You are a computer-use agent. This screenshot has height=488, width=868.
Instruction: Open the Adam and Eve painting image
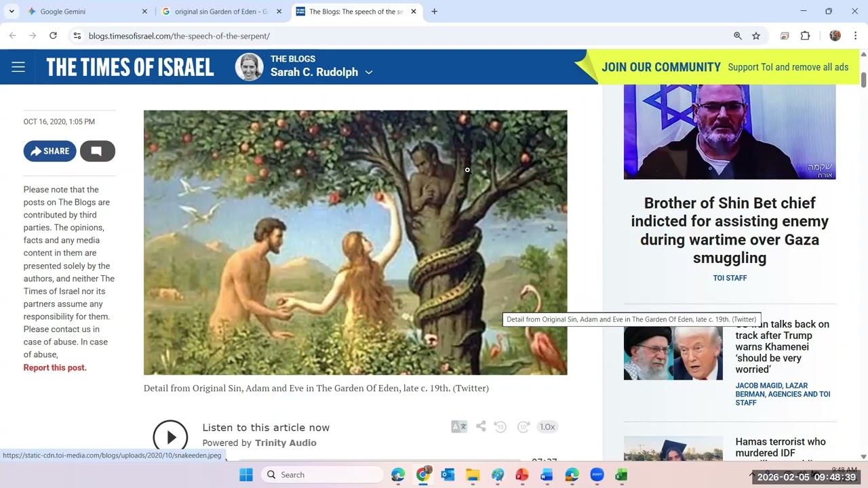click(355, 243)
